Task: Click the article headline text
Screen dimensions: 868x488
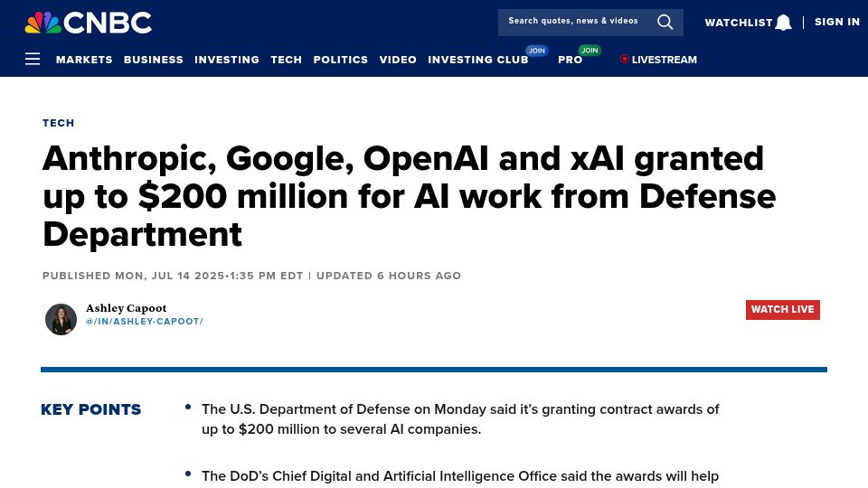Action: (x=409, y=196)
